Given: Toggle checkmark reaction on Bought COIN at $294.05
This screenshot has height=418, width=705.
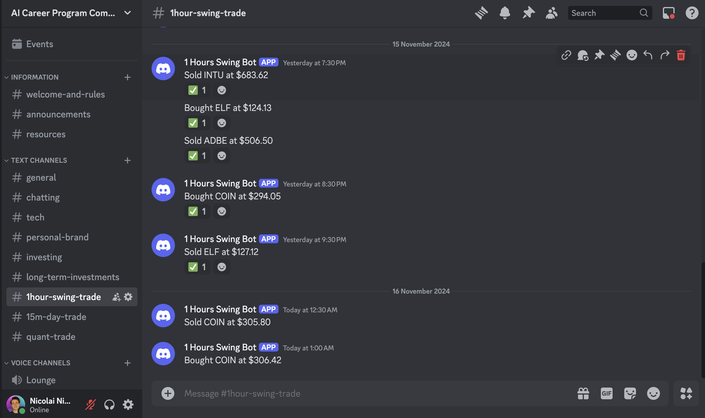Looking at the screenshot, I should pyautogui.click(x=197, y=211).
